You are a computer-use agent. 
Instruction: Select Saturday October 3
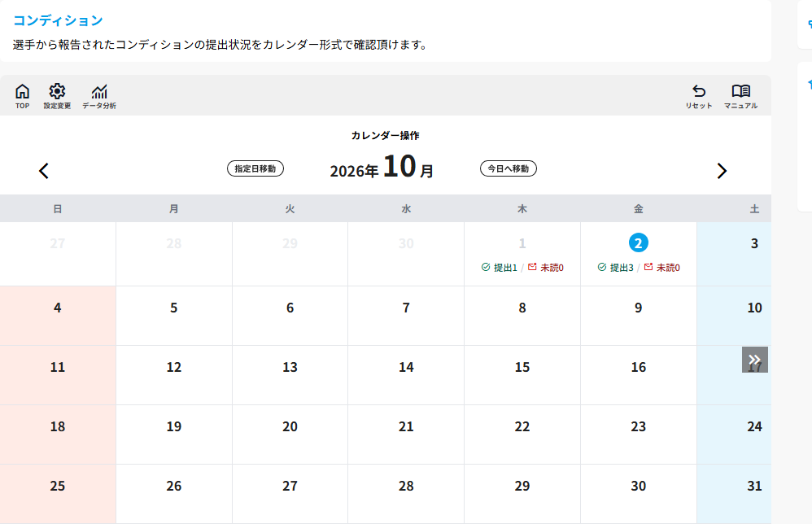pos(754,243)
